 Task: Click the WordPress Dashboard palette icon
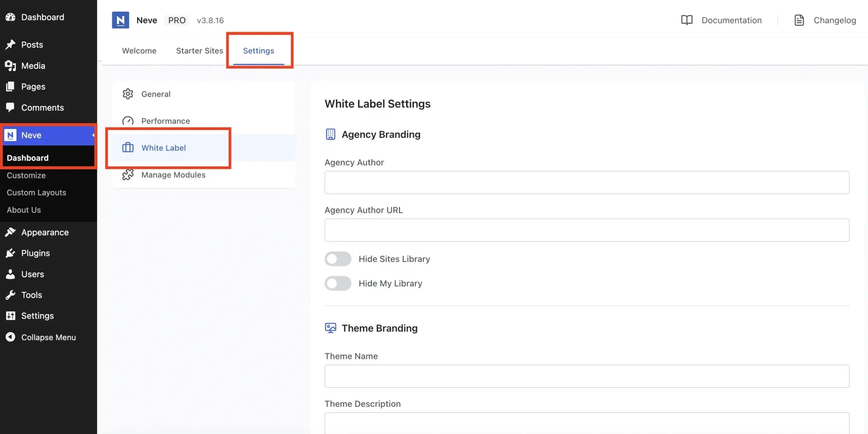[x=11, y=17]
